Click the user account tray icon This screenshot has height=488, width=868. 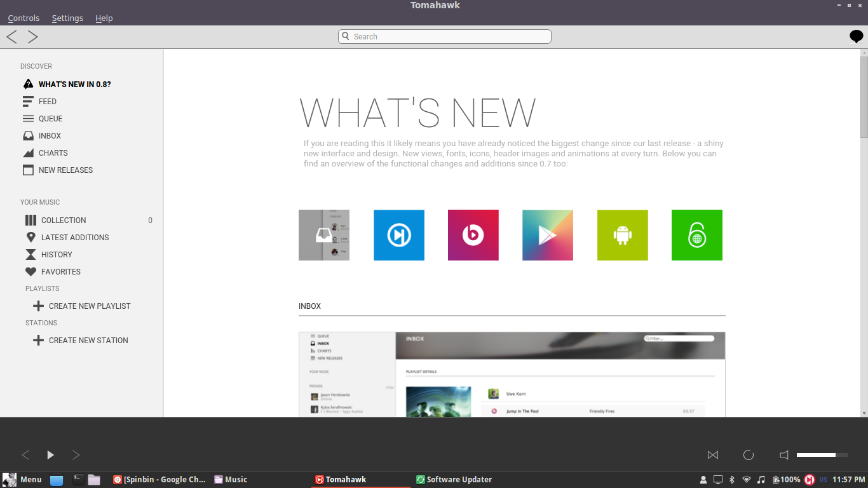pos(703,480)
